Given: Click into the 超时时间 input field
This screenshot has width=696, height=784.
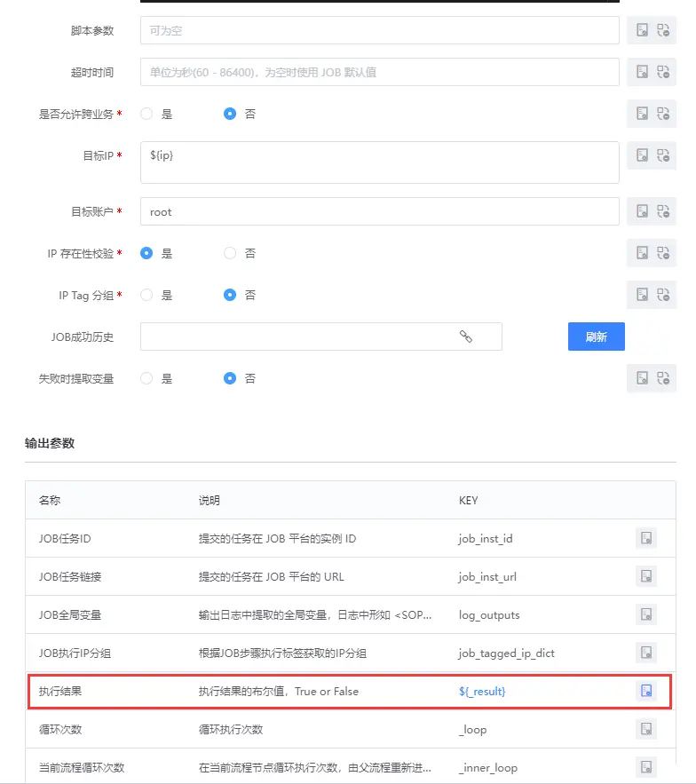Looking at the screenshot, I should (x=379, y=72).
